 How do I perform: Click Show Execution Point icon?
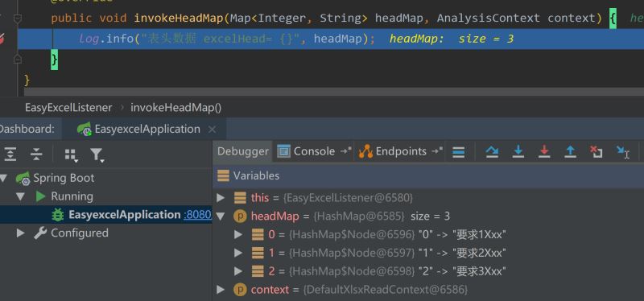[458, 152]
